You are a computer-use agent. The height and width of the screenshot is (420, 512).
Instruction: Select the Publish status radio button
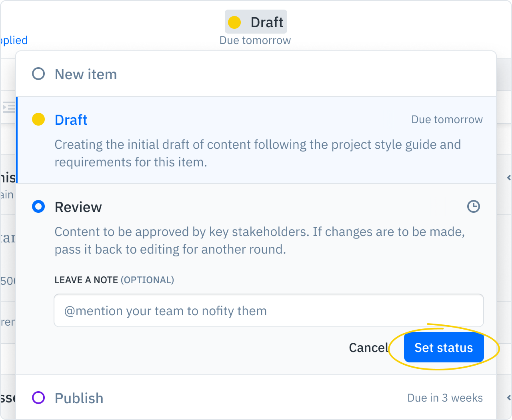click(38, 398)
